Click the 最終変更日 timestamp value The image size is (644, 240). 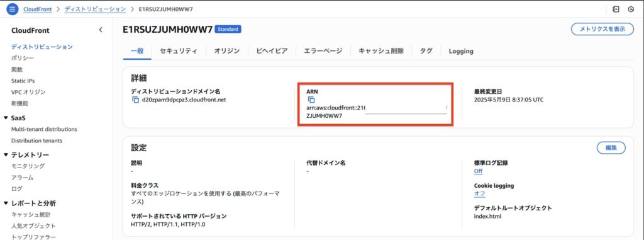coord(509,100)
